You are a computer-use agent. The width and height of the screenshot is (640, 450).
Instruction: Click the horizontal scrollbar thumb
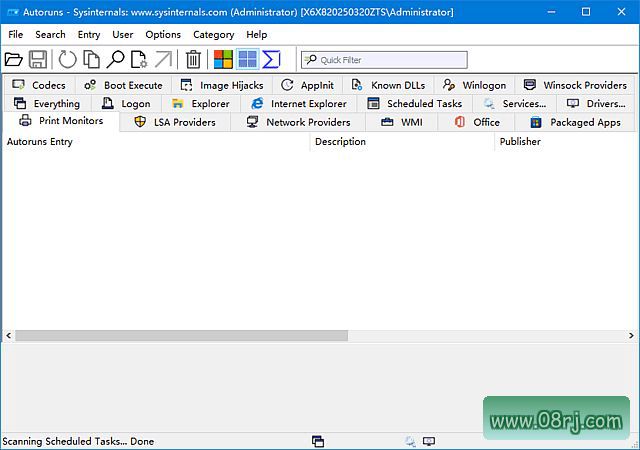(x=182, y=336)
